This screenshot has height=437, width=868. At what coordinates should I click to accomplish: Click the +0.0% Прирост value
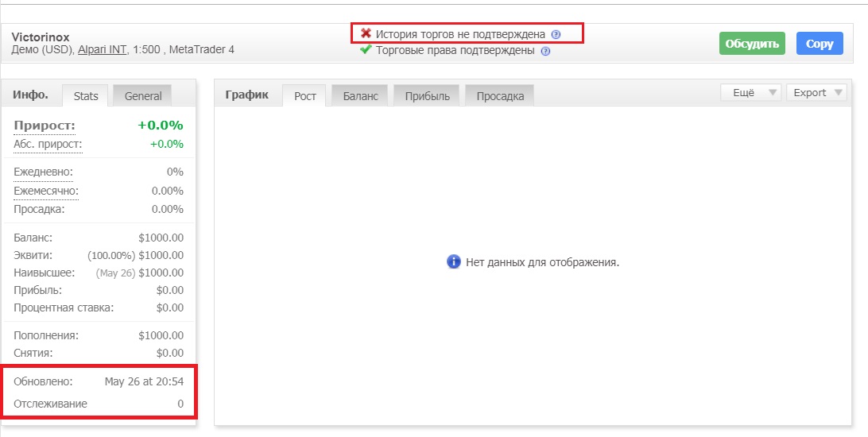pyautogui.click(x=161, y=126)
